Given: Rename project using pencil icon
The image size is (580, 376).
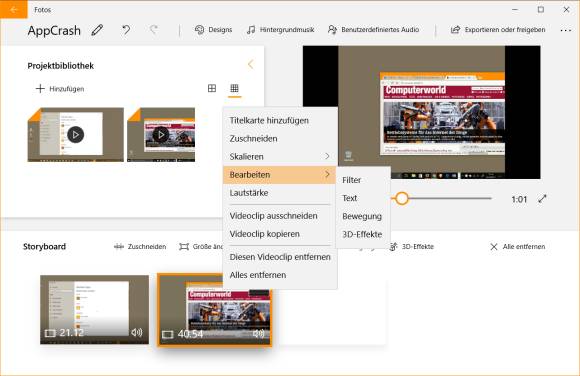Looking at the screenshot, I should [97, 30].
